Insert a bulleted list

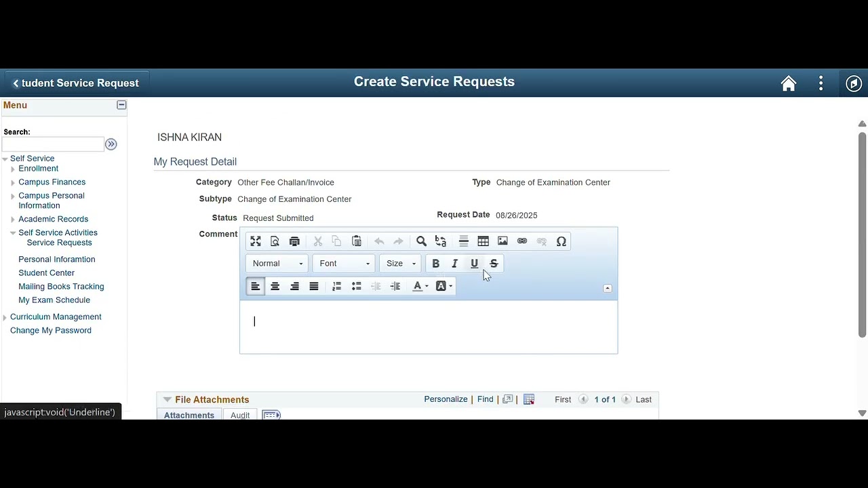pos(357,286)
